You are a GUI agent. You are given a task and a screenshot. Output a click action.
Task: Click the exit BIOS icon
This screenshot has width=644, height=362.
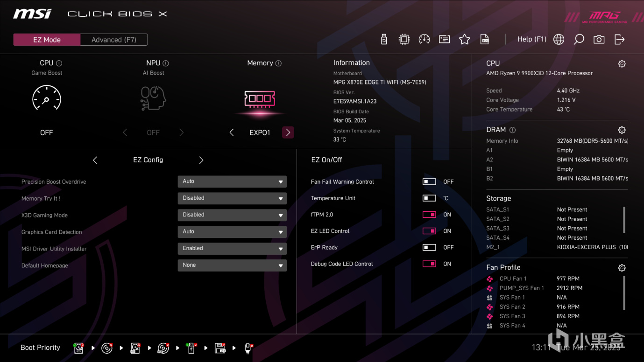point(619,40)
